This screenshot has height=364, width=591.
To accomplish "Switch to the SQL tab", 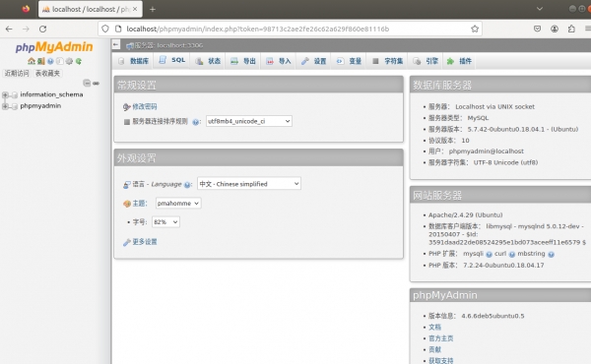I will point(172,60).
